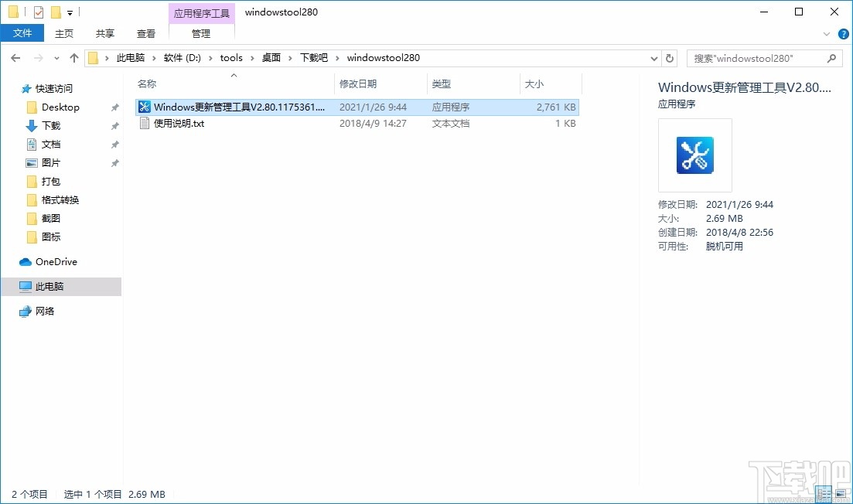The width and height of the screenshot is (853, 504).
Task: Click the pin icon next to 文档
Action: click(114, 145)
